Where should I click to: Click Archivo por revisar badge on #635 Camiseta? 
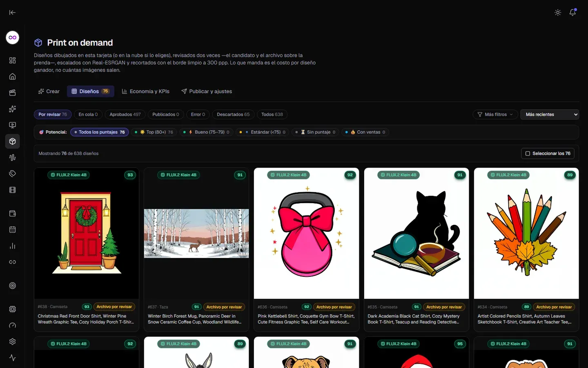444,307
